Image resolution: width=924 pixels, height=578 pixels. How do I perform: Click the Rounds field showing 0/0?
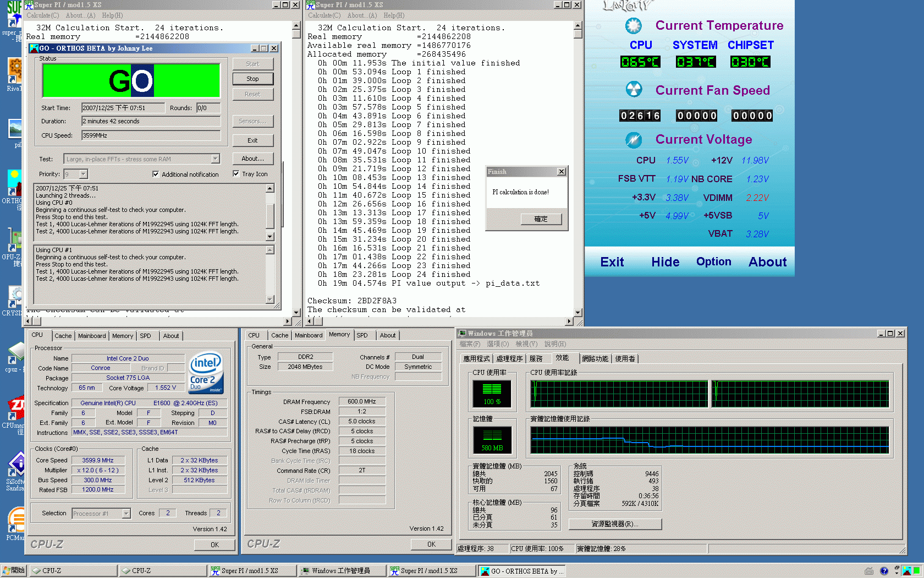[x=208, y=108]
